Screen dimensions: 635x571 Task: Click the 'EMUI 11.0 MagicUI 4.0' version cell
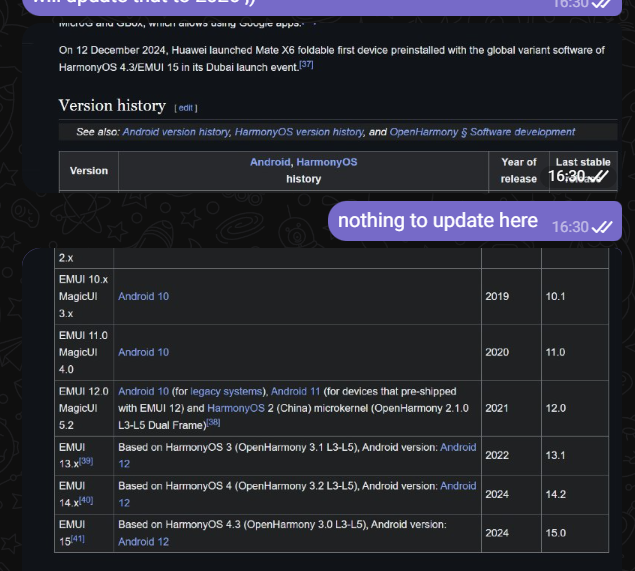[83, 352]
